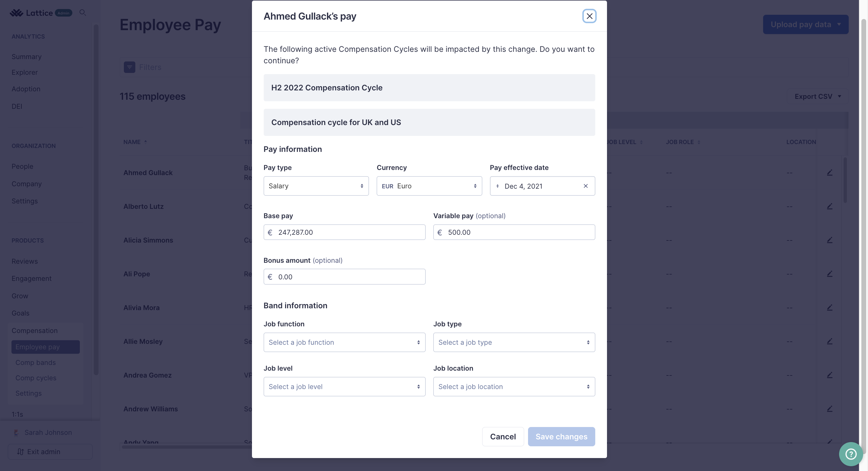868x471 pixels.
Task: Open Reviews product page
Action: (25, 261)
